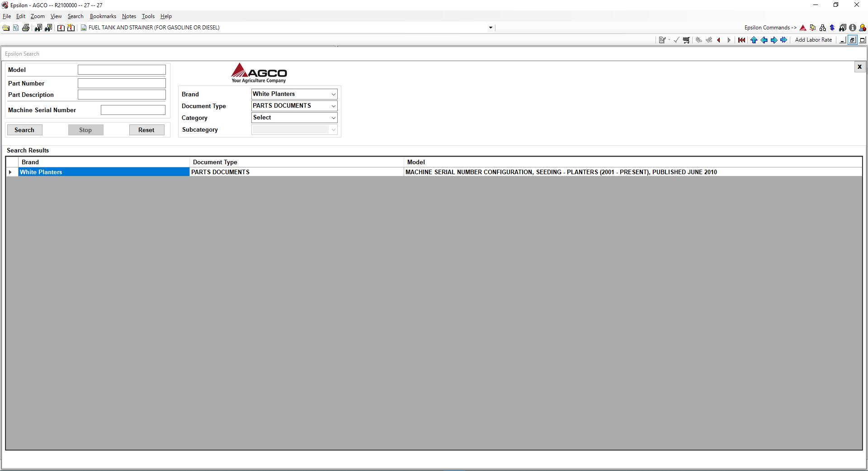Screen dimensions: 868x471
Task: Open the Edit menu
Action: [21, 16]
